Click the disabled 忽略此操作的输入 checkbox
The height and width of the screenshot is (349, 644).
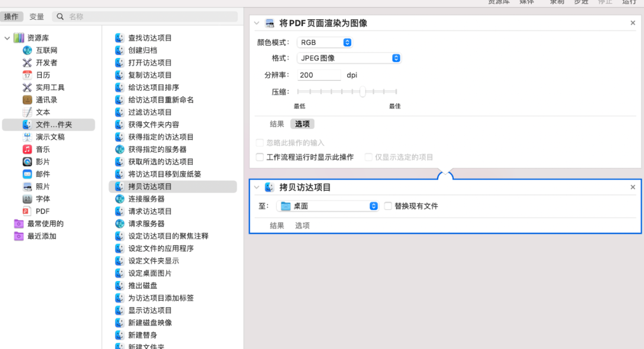259,143
